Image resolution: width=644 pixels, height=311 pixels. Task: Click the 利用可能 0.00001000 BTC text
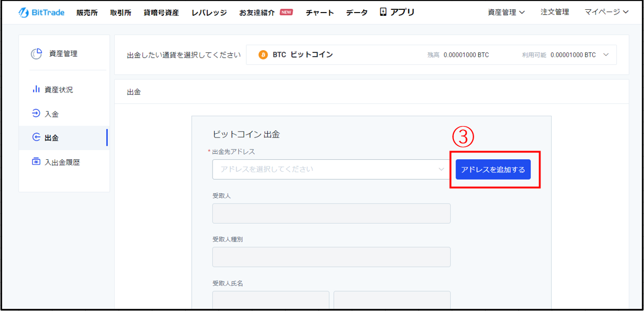tap(559, 55)
